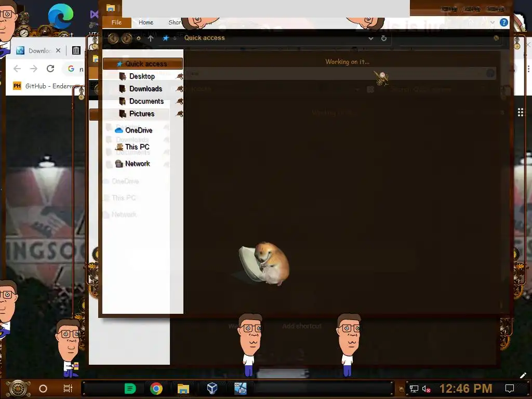Open the clock showing 12:46 PM
This screenshot has height=399, width=532.
tap(466, 389)
